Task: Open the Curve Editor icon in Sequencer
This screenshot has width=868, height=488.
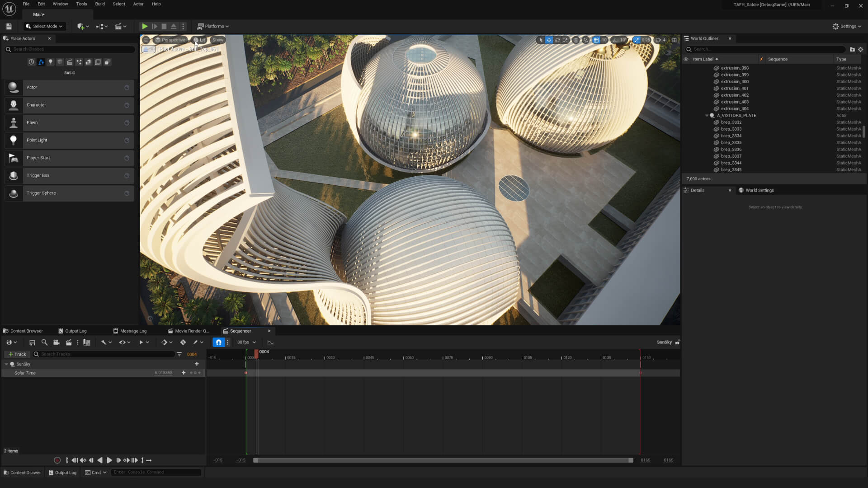Action: 271,342
